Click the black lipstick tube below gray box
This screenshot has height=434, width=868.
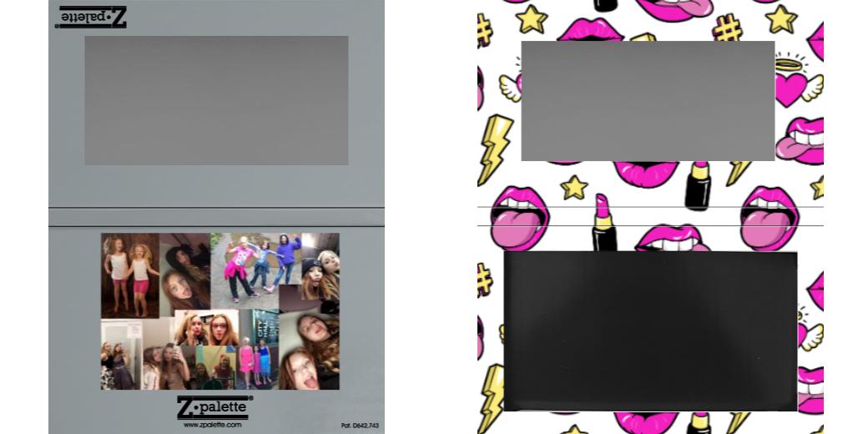click(698, 185)
